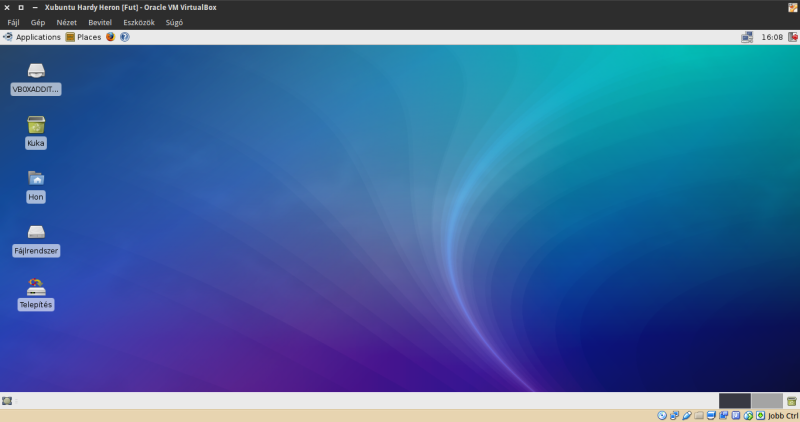Screen dimensions: 800x422
Task: Open the Xfce Applications menu
Action: (x=32, y=37)
